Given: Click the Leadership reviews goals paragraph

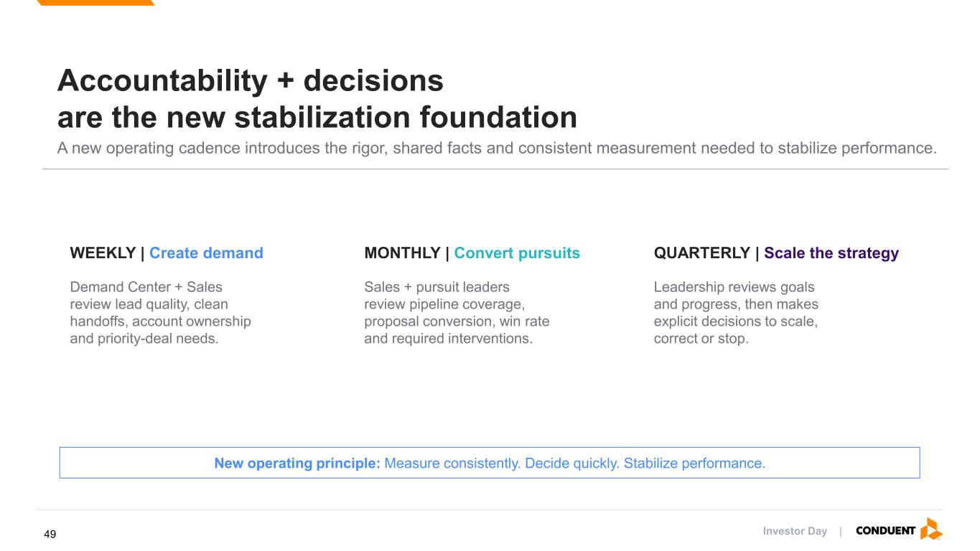Looking at the screenshot, I should [x=736, y=313].
